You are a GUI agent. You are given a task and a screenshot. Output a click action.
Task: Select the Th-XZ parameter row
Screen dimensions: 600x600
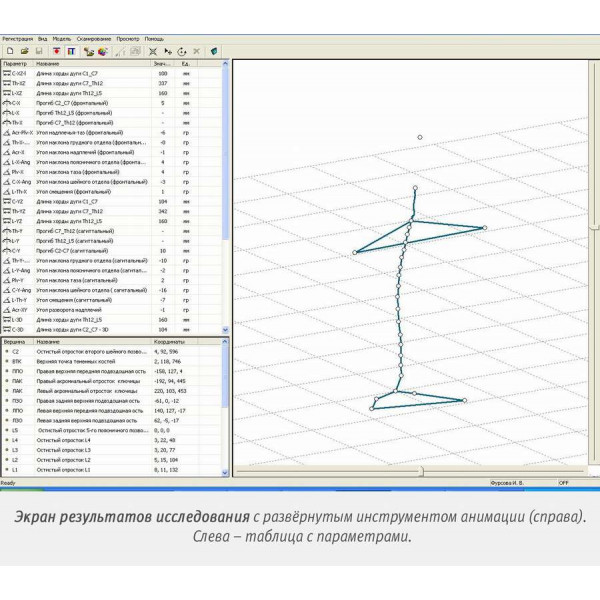coord(112,83)
